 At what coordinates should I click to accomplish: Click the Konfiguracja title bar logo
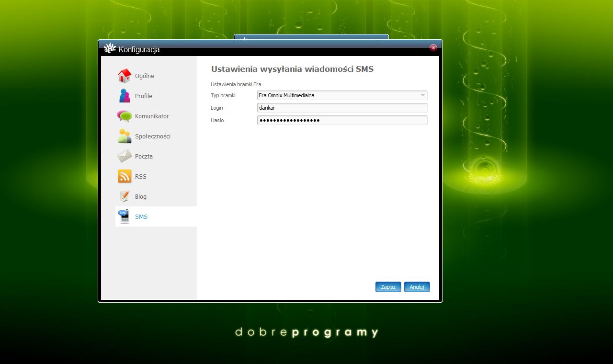coord(110,48)
